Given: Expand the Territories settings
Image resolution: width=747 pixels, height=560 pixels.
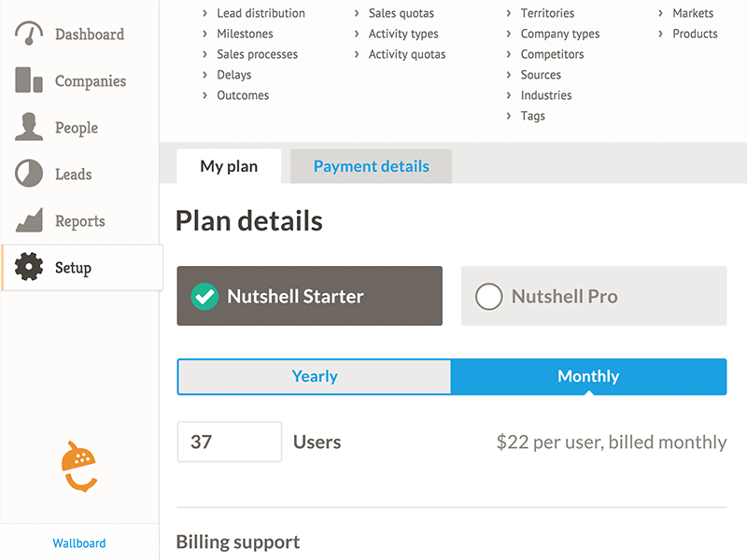Looking at the screenshot, I should click(546, 13).
